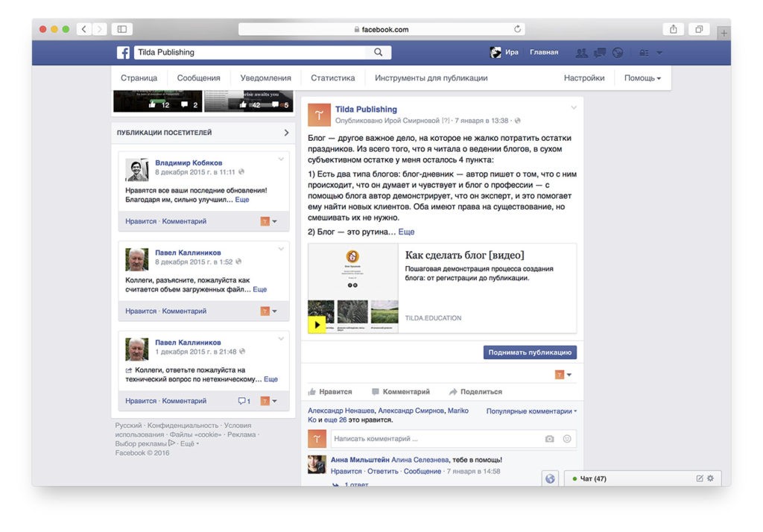Show all tabs in Safari

pos(699,29)
